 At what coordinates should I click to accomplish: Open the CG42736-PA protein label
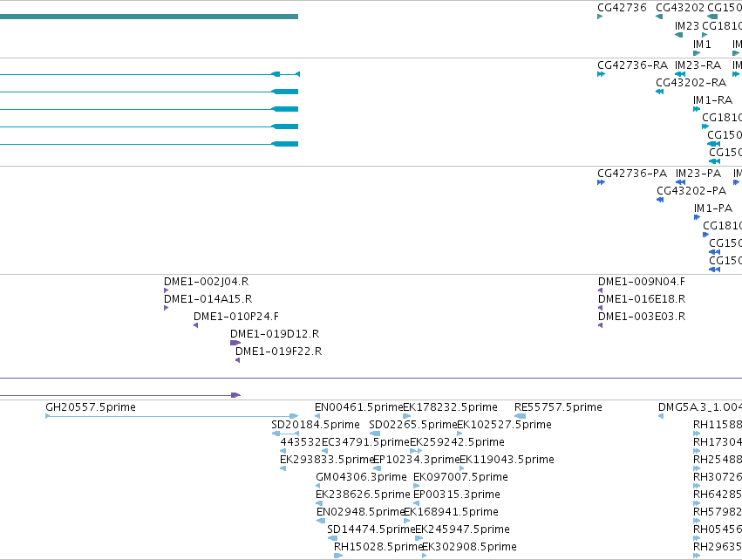tap(632, 174)
